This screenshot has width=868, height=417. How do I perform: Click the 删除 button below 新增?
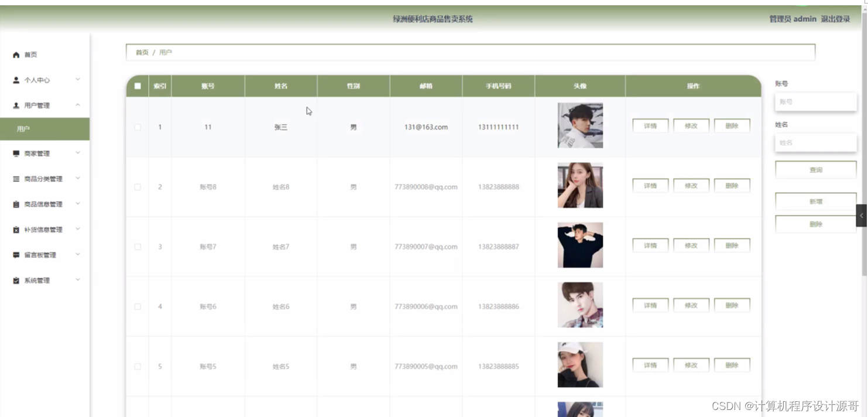816,224
